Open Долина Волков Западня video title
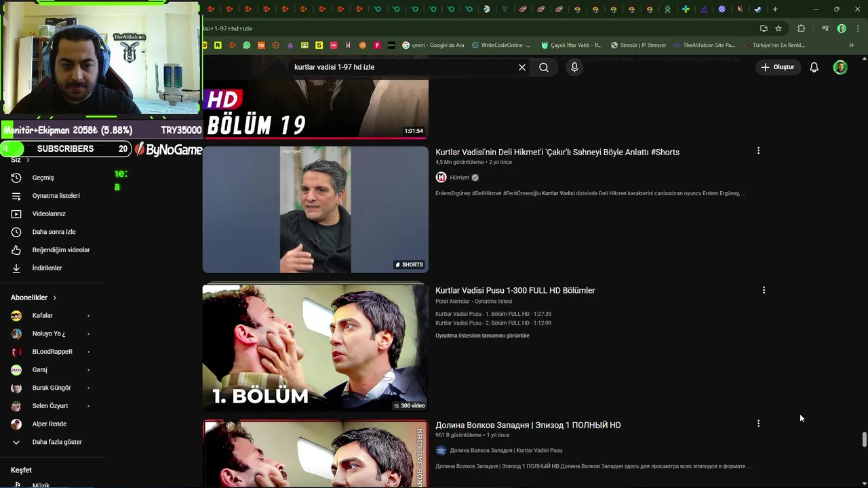868x488 pixels. [x=528, y=425]
